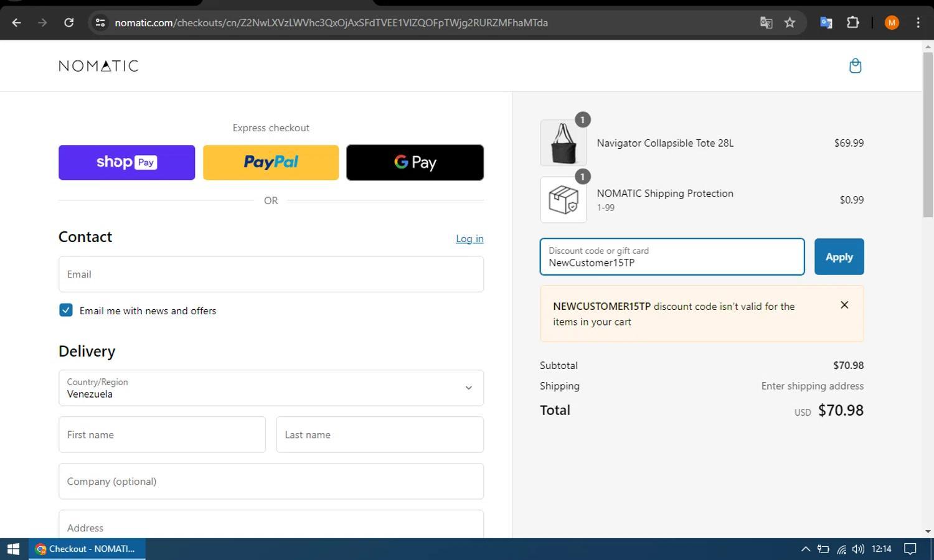
Task: Apply the discount code
Action: (x=839, y=256)
